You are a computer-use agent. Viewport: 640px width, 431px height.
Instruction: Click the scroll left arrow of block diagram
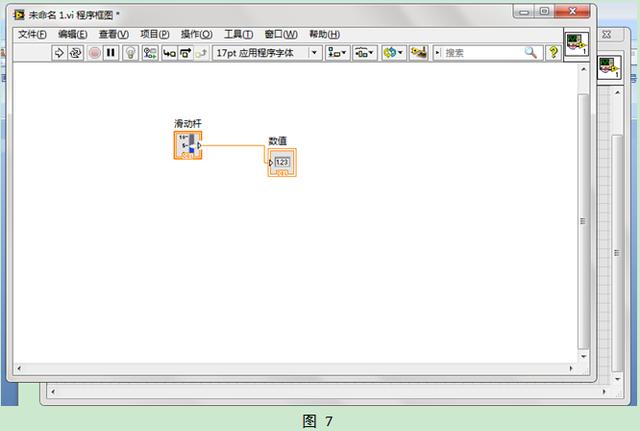coord(19,369)
